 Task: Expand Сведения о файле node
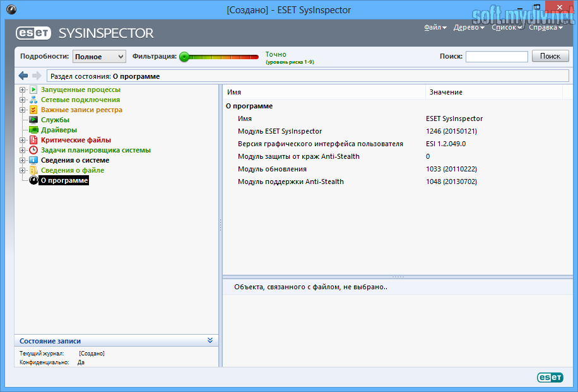point(23,170)
